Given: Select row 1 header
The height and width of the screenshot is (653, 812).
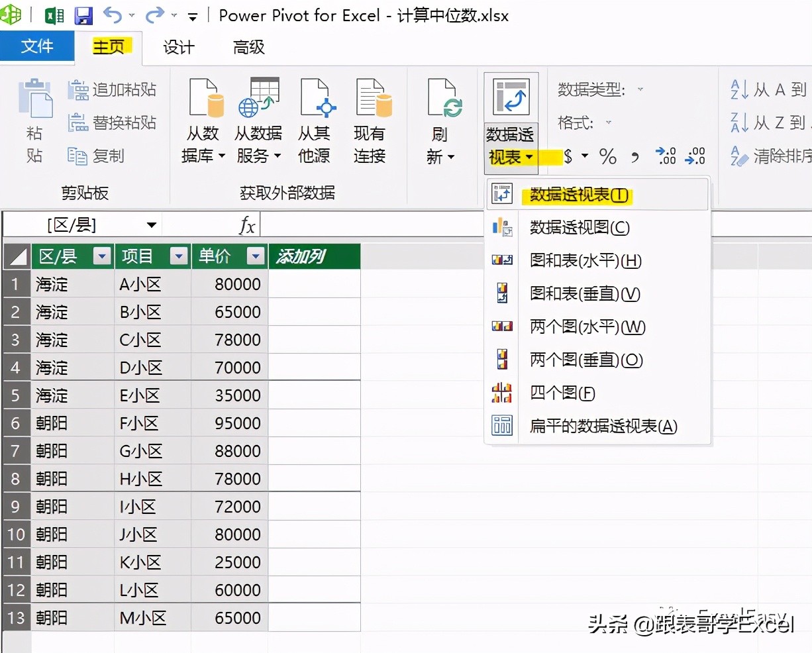Looking at the screenshot, I should click(17, 284).
